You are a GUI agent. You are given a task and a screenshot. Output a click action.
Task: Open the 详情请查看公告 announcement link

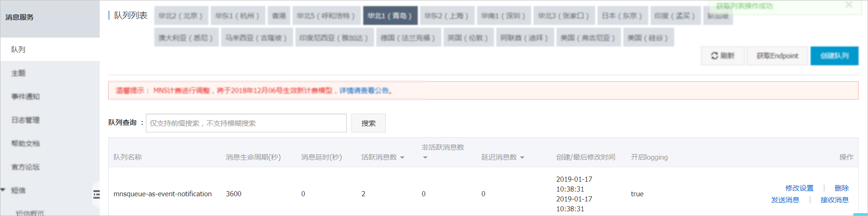coord(365,91)
